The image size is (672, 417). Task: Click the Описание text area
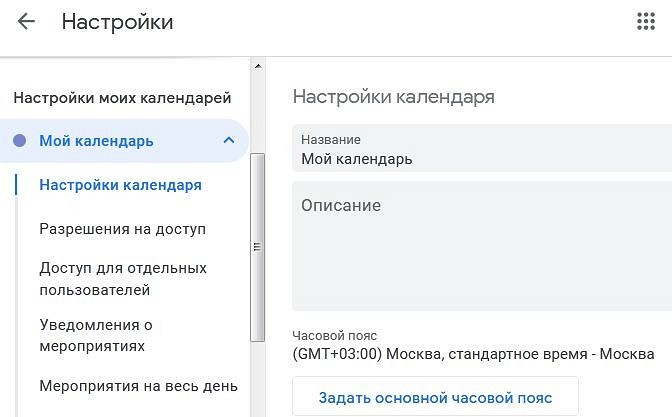482,246
